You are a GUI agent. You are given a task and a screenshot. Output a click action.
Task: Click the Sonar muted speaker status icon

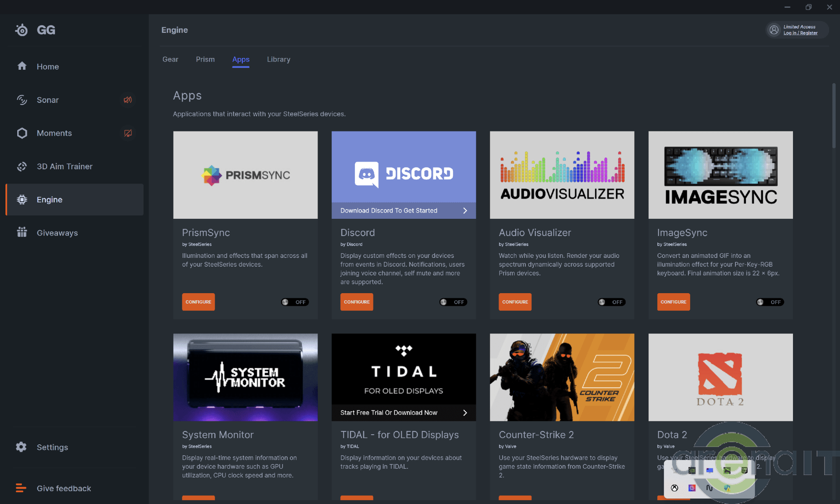[x=128, y=100]
